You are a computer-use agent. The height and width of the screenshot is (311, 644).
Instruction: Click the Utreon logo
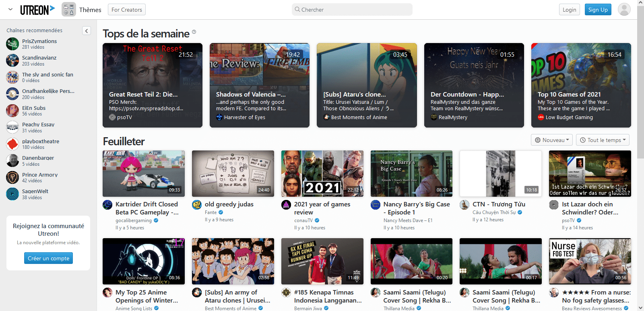(37, 10)
